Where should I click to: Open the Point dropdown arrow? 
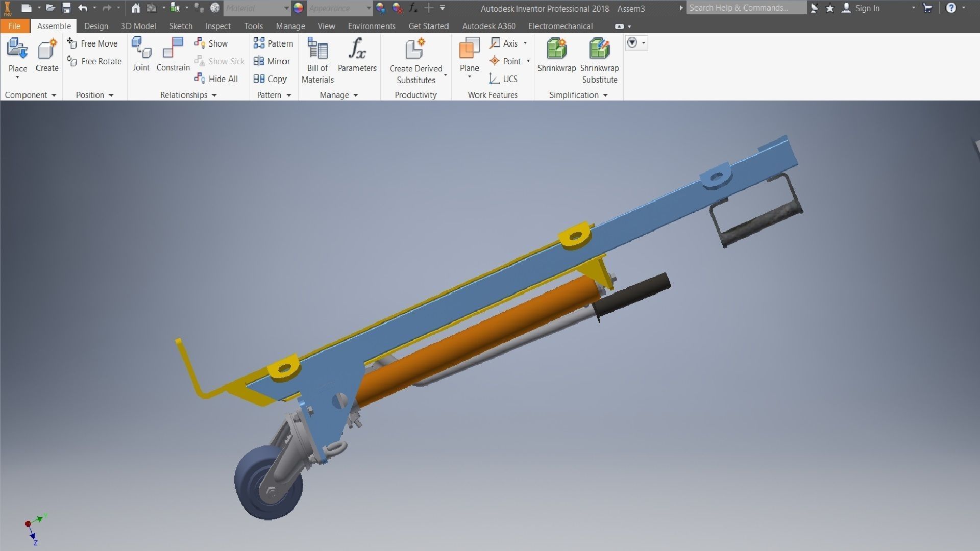(x=528, y=61)
